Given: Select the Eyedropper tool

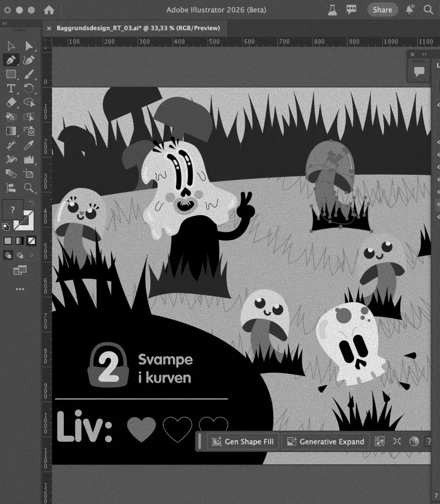Looking at the screenshot, I should [29, 145].
